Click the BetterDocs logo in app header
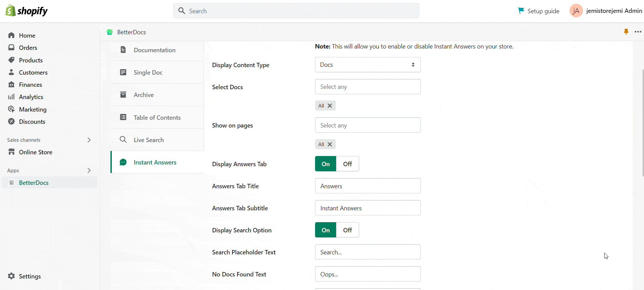This screenshot has width=644, height=290. click(x=109, y=32)
